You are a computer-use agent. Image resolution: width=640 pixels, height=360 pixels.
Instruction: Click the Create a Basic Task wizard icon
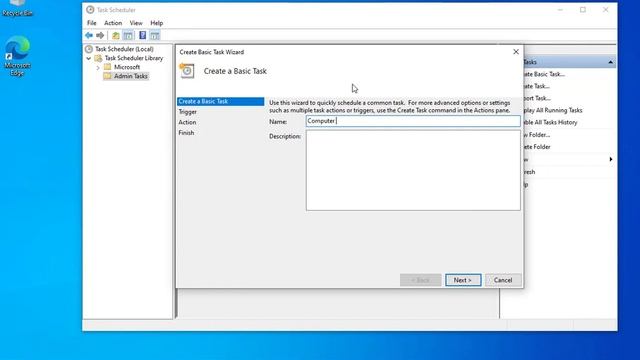(187, 71)
